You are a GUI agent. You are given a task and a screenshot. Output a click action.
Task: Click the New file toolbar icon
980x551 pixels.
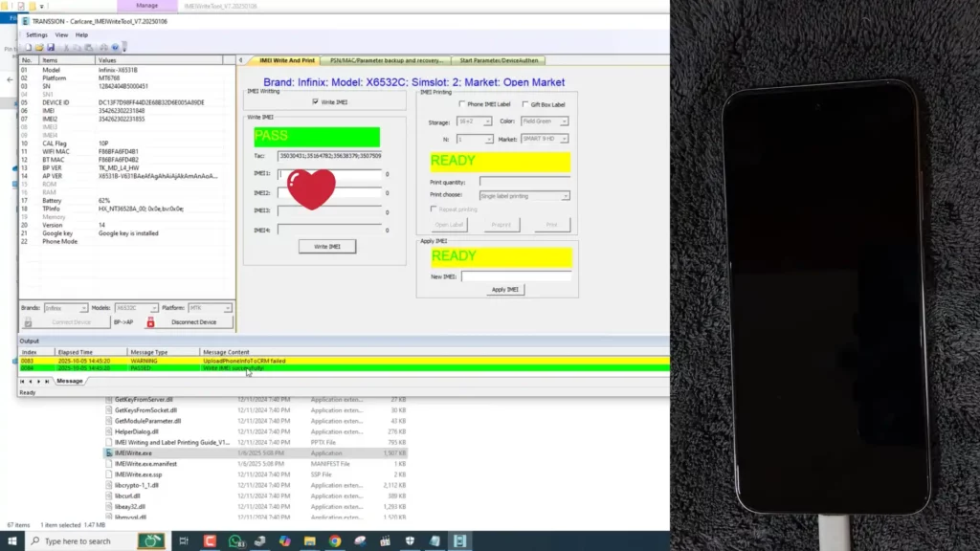coord(28,47)
